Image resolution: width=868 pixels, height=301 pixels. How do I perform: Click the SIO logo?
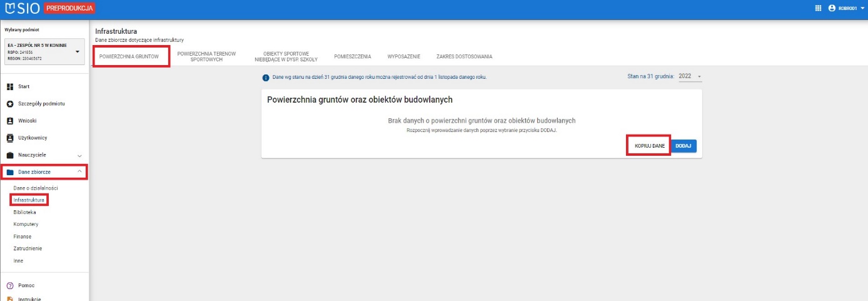point(21,8)
